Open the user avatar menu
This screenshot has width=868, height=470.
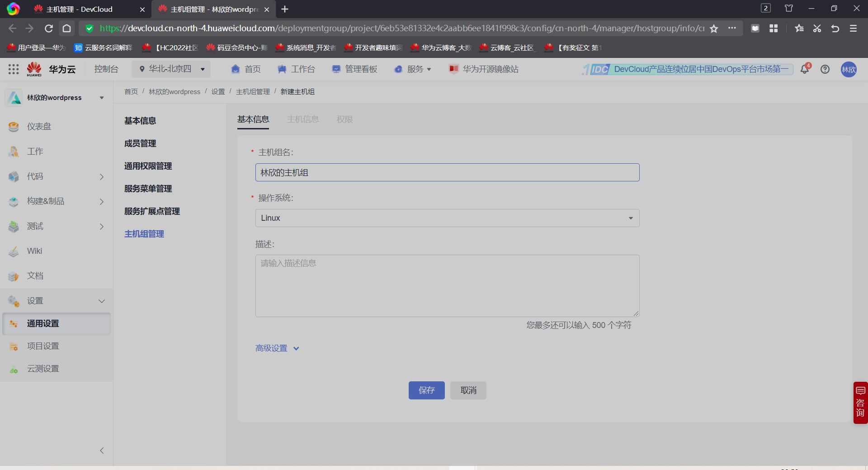pyautogui.click(x=849, y=69)
